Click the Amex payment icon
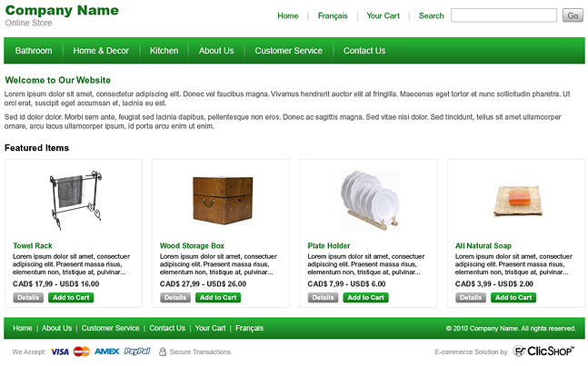Viewport: 588px width, 366px height. coord(107,351)
